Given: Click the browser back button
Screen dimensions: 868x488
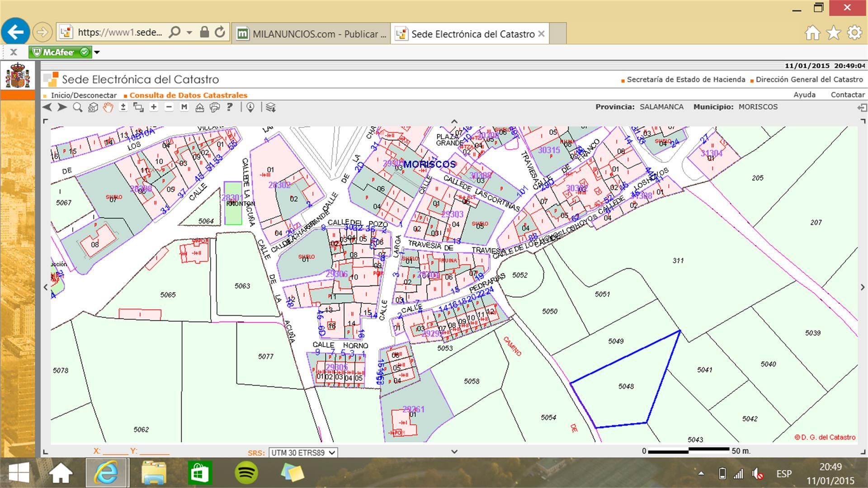Looking at the screenshot, I should click(x=16, y=32).
